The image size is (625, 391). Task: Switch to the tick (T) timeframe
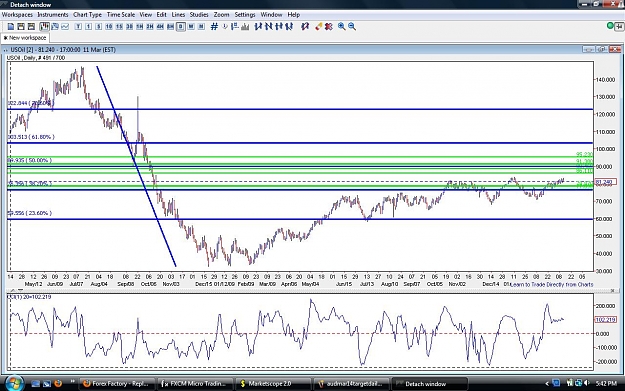click(78, 27)
